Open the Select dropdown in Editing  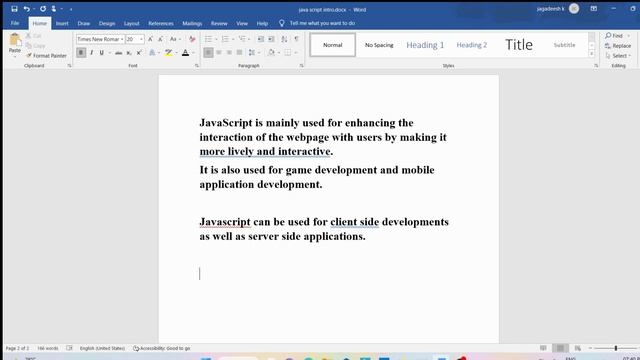pos(618,56)
